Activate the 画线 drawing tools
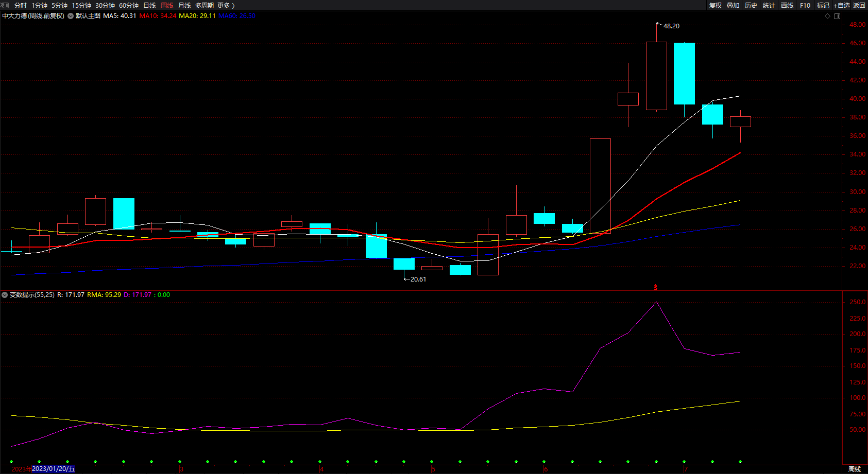 787,5
